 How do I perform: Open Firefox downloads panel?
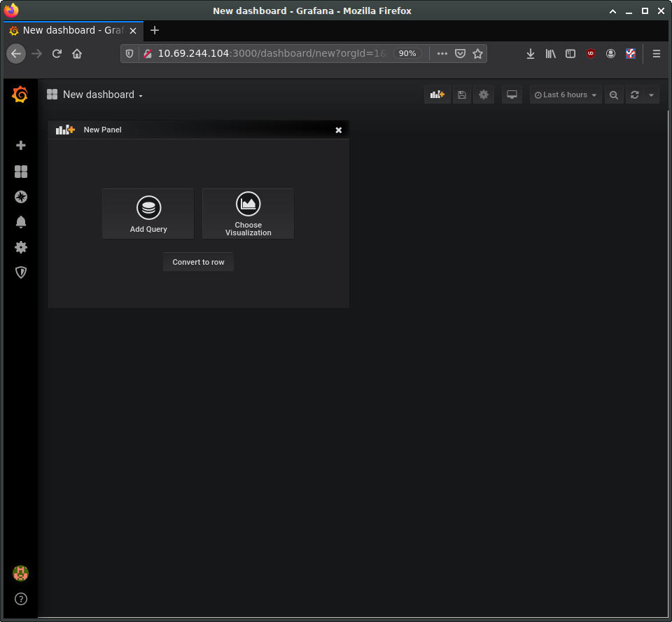point(531,54)
